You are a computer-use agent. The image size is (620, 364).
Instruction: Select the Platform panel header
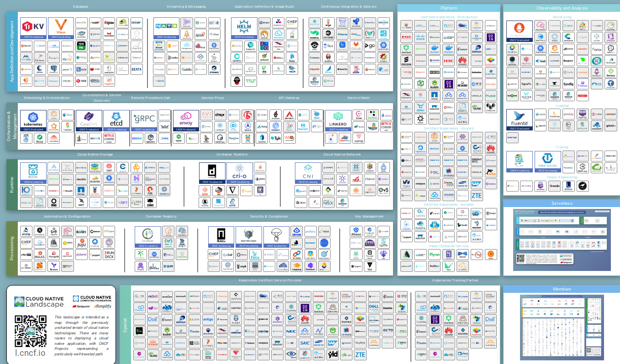(x=448, y=8)
